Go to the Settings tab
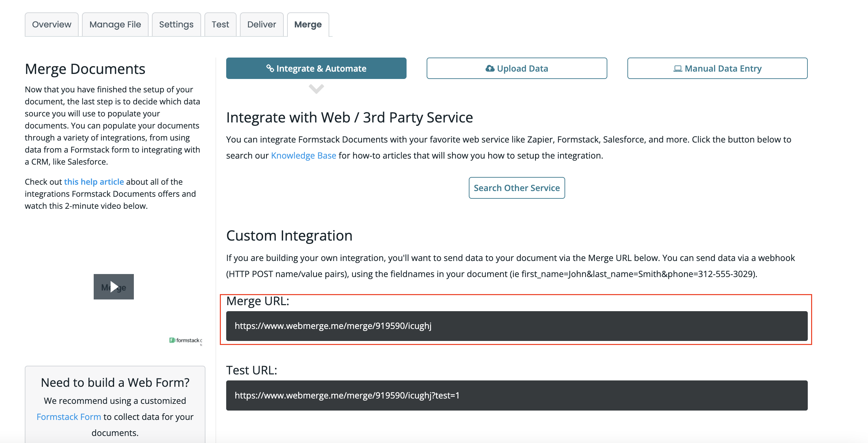This screenshot has height=443, width=868. [176, 24]
